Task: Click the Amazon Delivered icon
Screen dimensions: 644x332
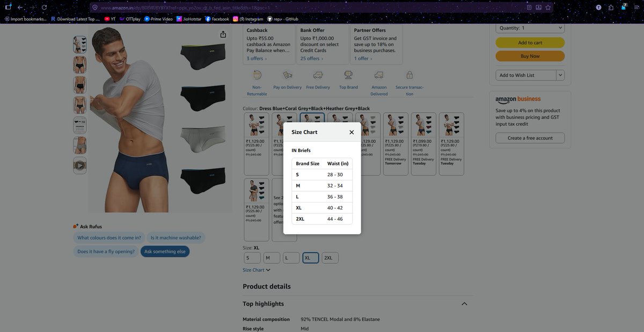Action: (x=379, y=75)
